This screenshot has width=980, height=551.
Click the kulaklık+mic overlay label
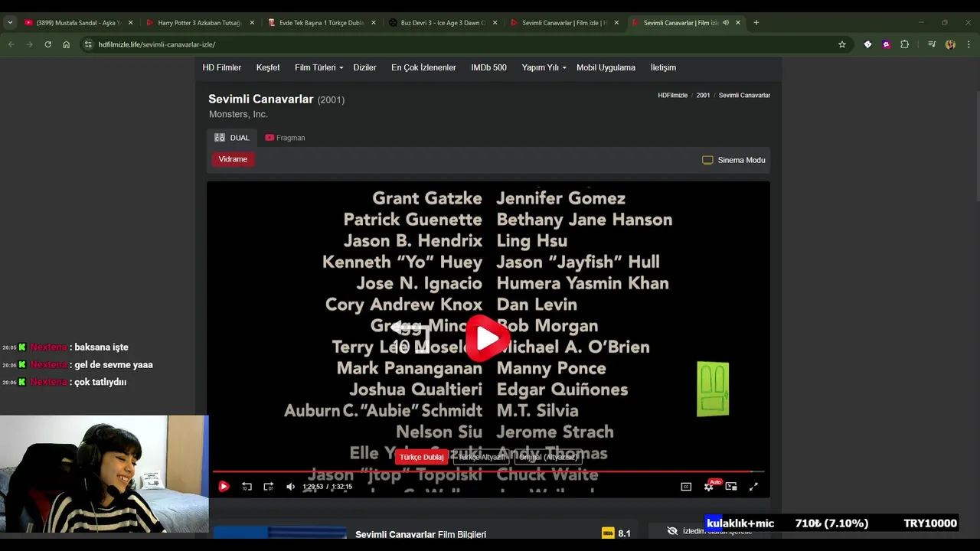point(740,523)
